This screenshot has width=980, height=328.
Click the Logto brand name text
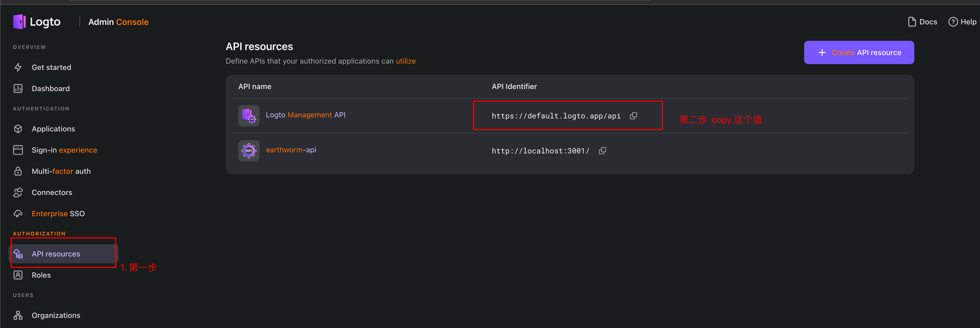pos(45,22)
